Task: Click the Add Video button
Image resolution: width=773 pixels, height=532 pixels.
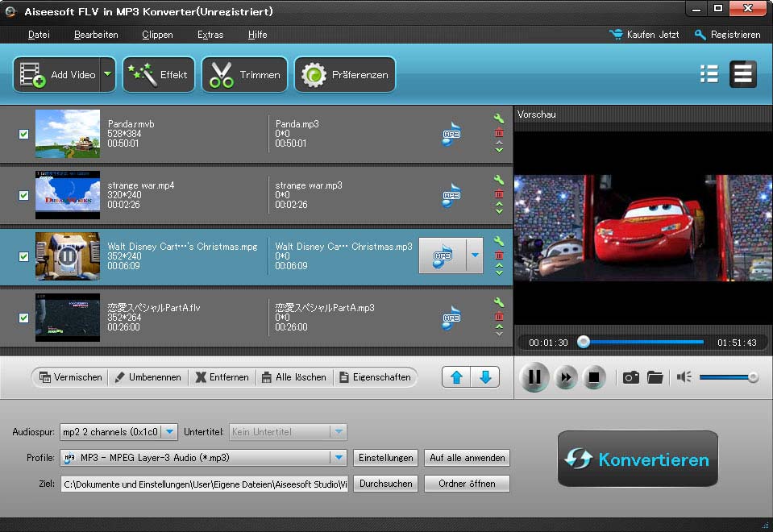Action: coord(57,74)
